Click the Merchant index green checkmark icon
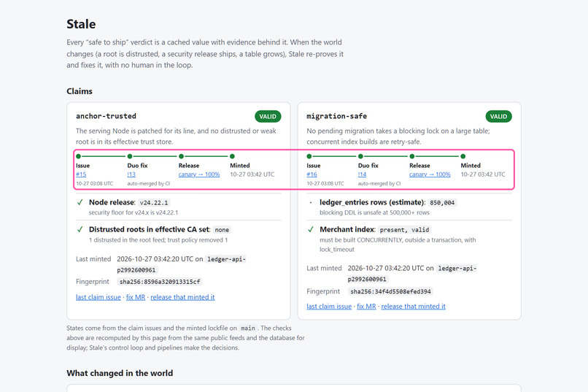 [x=311, y=229]
